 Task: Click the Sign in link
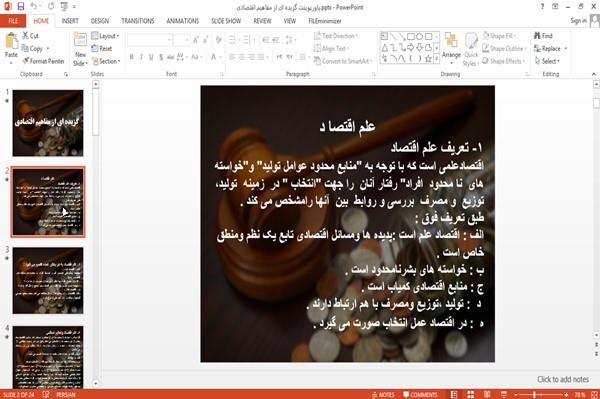coord(578,21)
